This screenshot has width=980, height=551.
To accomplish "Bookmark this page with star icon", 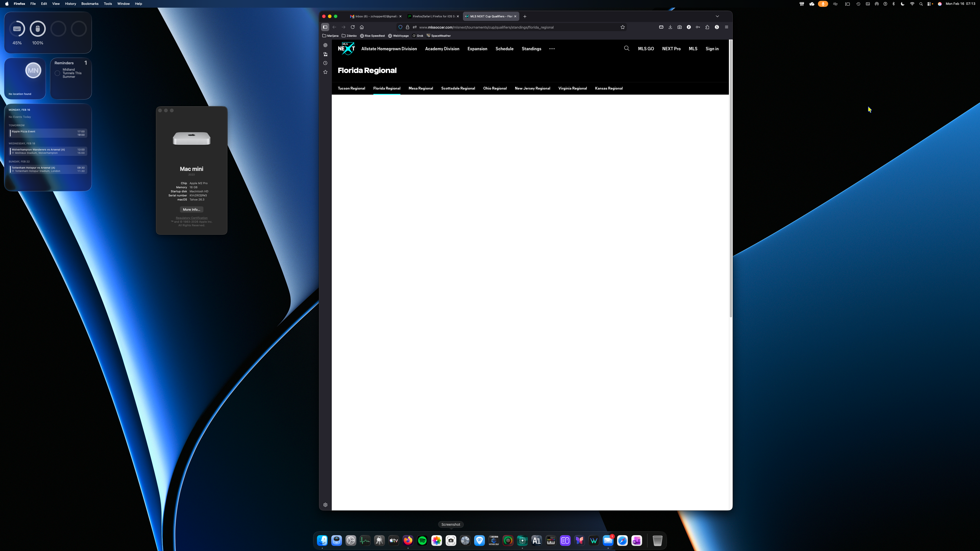I will pyautogui.click(x=623, y=27).
